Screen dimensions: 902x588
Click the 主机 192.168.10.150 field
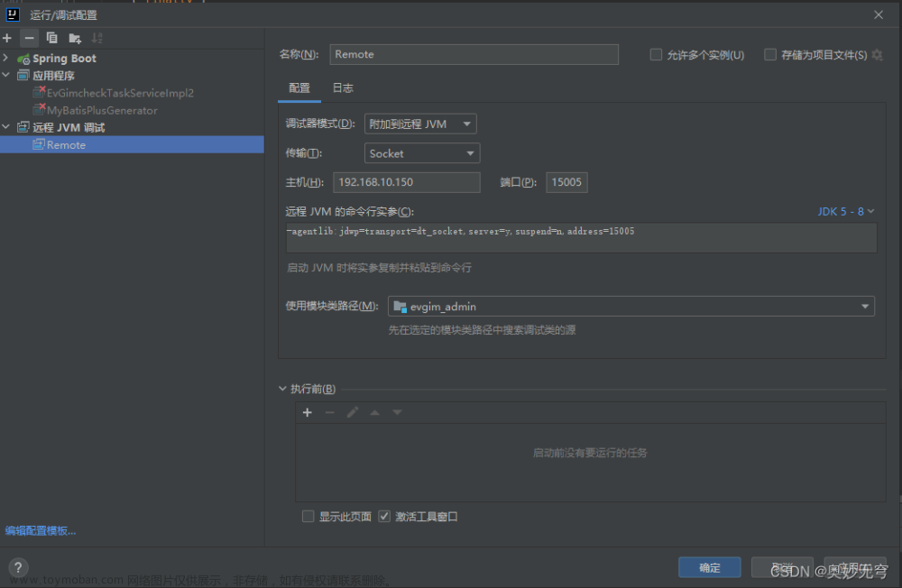[x=407, y=182]
